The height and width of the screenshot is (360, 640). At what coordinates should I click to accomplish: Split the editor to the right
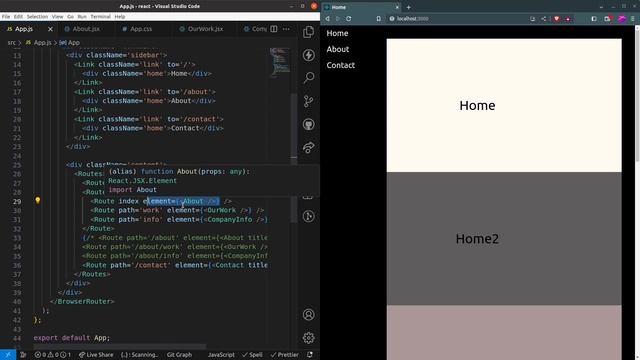click(x=274, y=29)
